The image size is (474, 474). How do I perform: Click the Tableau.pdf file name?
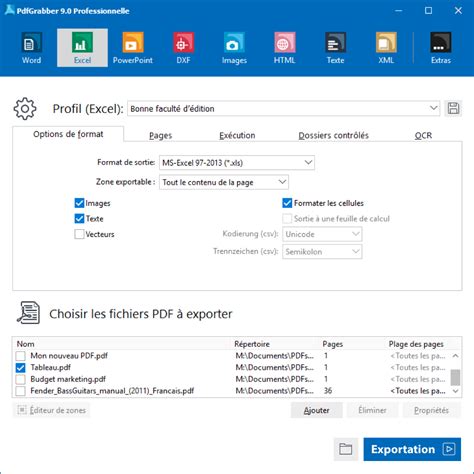pos(50,367)
